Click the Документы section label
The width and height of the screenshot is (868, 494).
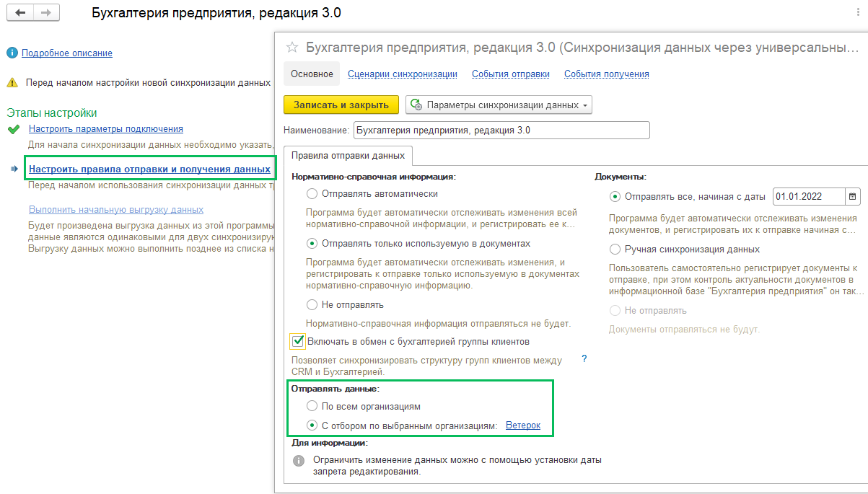coord(621,176)
